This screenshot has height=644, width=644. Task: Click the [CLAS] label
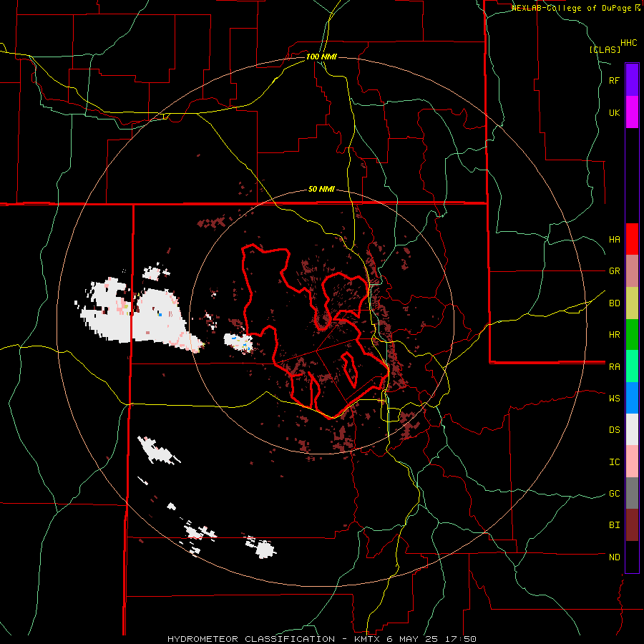(x=605, y=49)
